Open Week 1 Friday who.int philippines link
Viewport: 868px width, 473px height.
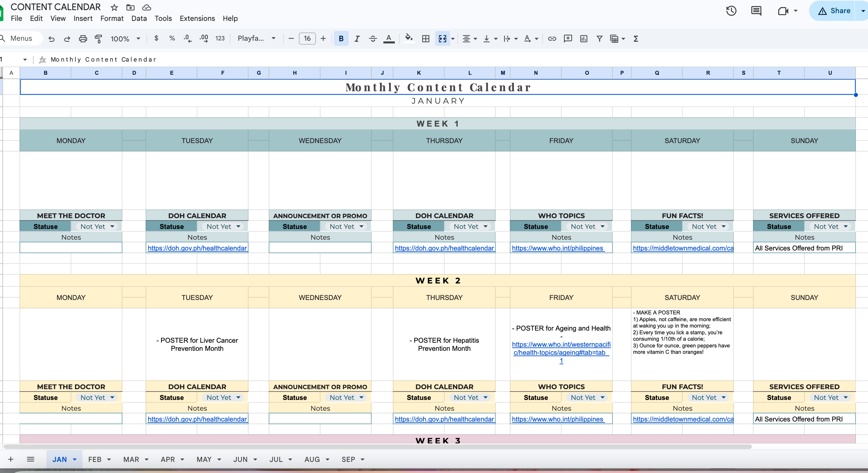click(x=558, y=248)
